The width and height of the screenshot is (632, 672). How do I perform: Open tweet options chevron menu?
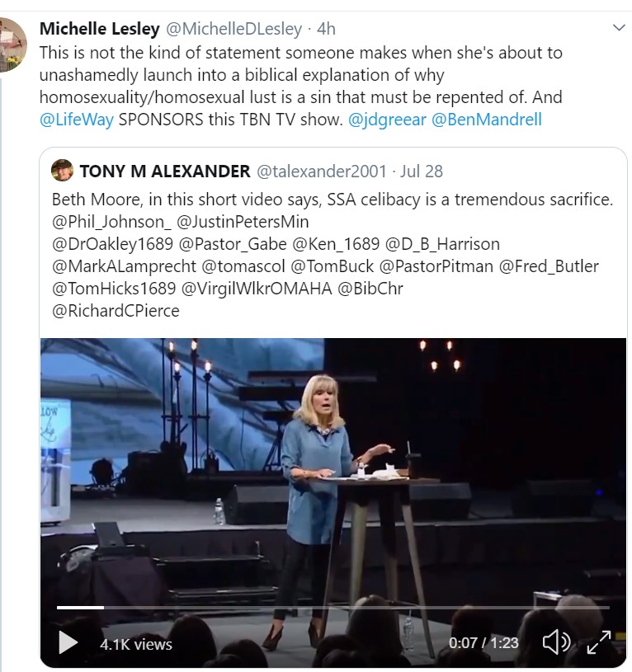pos(620,28)
